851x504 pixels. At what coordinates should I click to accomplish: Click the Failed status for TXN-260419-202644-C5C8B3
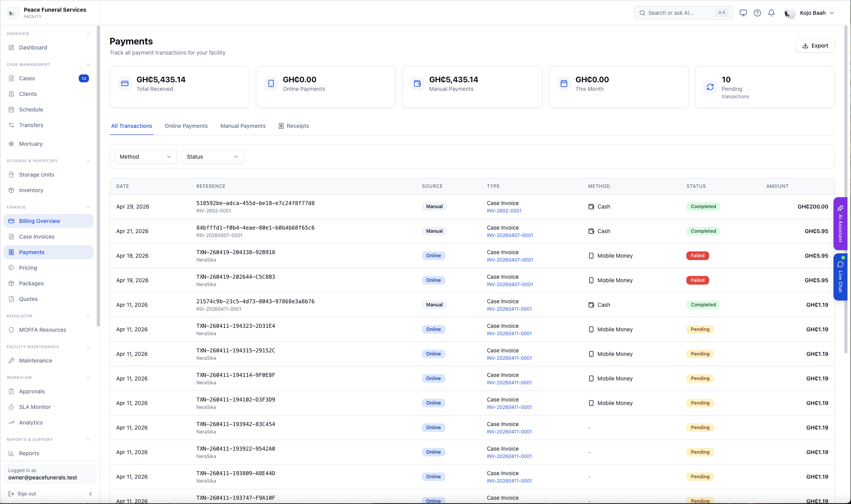[x=697, y=280]
